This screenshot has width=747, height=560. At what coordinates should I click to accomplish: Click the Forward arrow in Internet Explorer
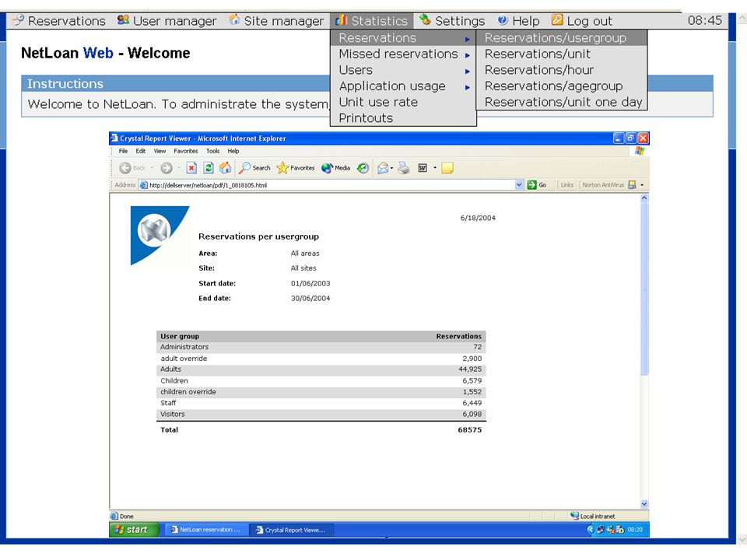[167, 168]
